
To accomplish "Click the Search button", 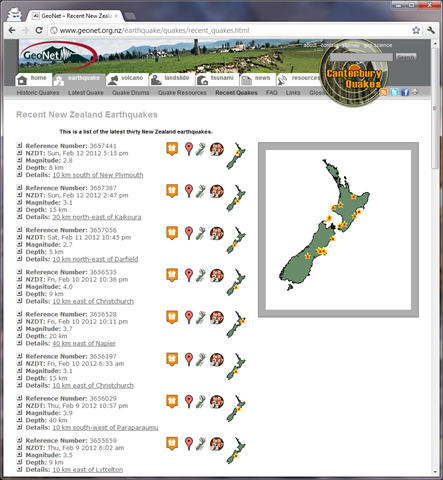I will tap(406, 57).
